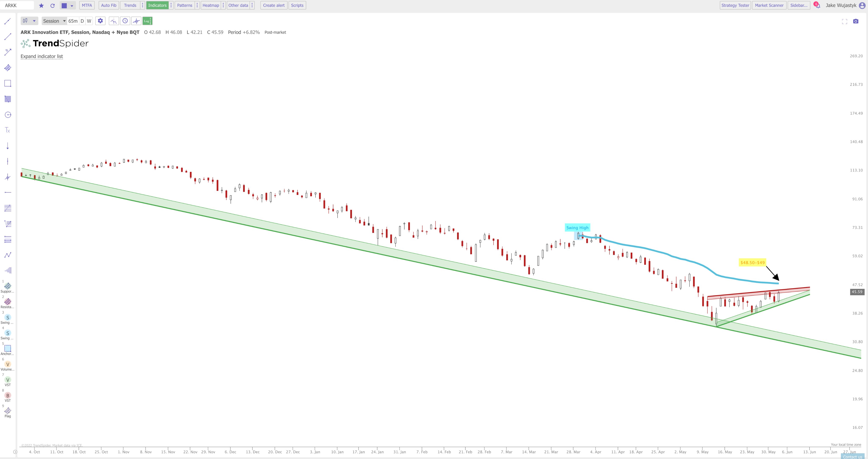Click the Create alert button
This screenshot has width=868, height=459.
(274, 5)
